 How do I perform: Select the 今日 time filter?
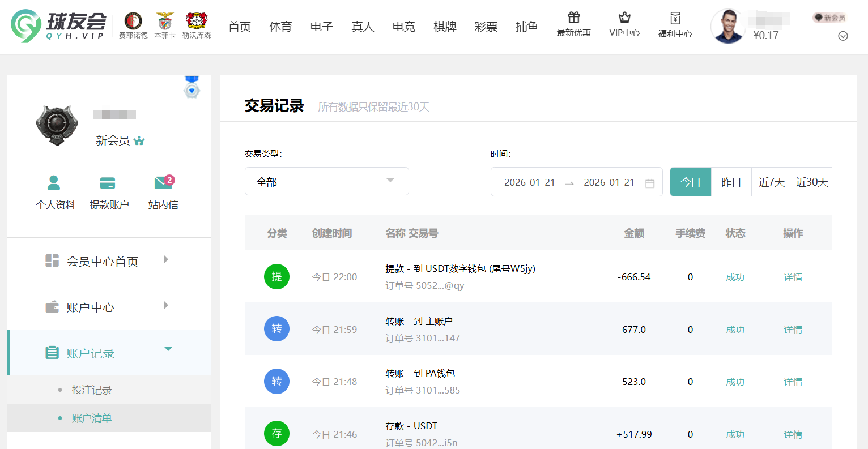click(690, 181)
